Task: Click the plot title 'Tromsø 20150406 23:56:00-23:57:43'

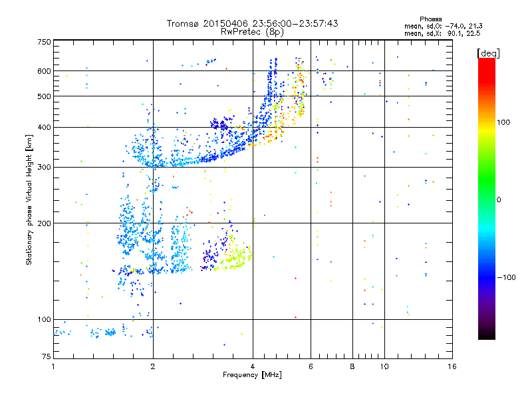Action: pyautogui.click(x=252, y=23)
